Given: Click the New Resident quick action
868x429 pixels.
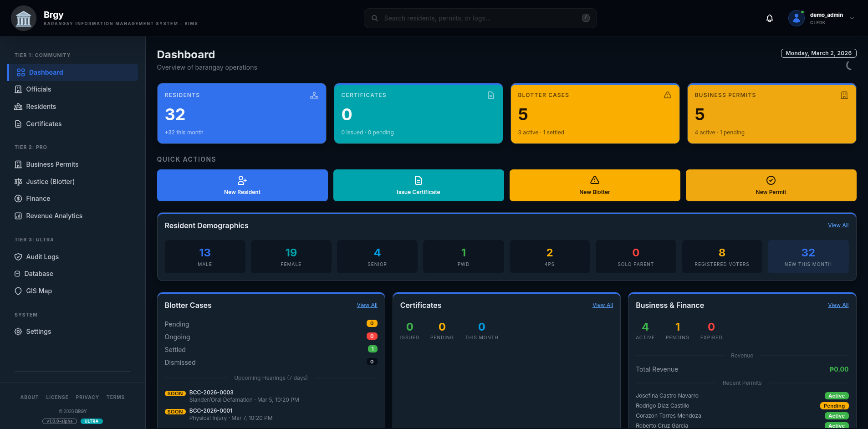Looking at the screenshot, I should coord(242,185).
